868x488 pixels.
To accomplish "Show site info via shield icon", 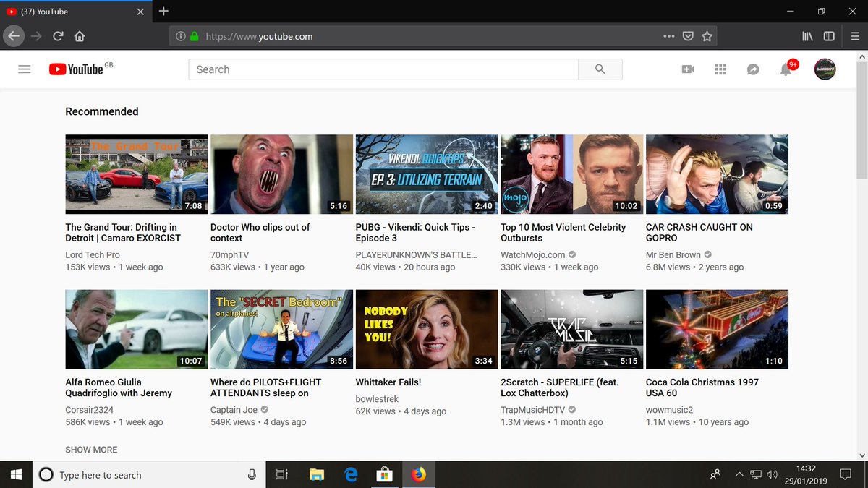I will [x=180, y=36].
